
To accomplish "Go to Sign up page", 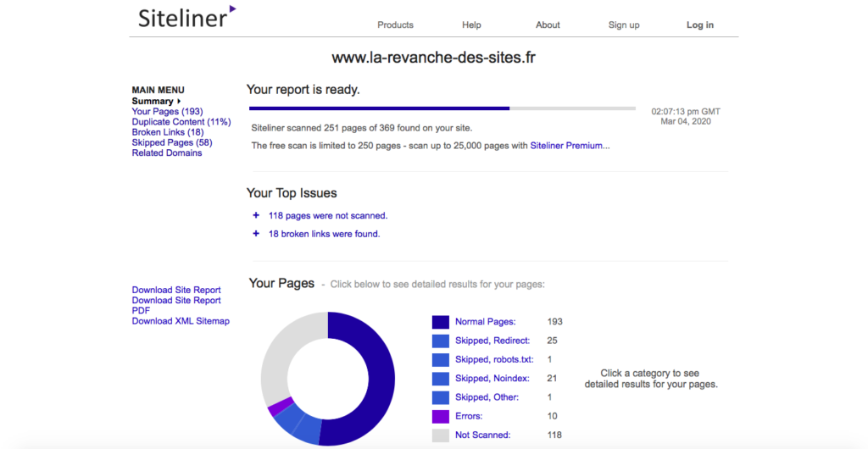I will (x=624, y=25).
